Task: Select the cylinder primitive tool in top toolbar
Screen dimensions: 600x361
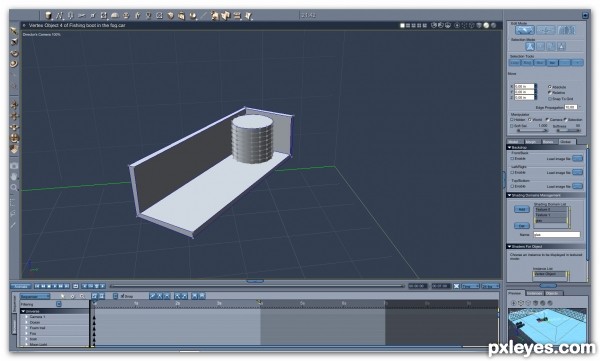Action: coord(48,15)
